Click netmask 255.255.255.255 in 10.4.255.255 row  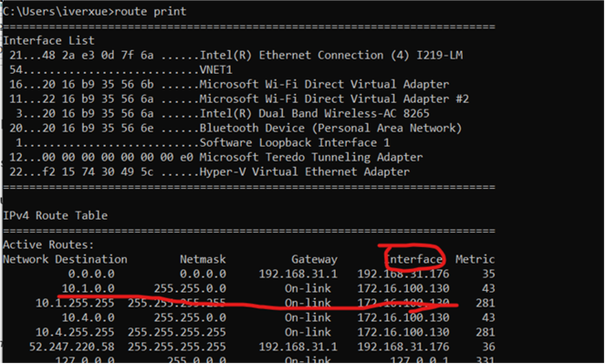coord(177,332)
